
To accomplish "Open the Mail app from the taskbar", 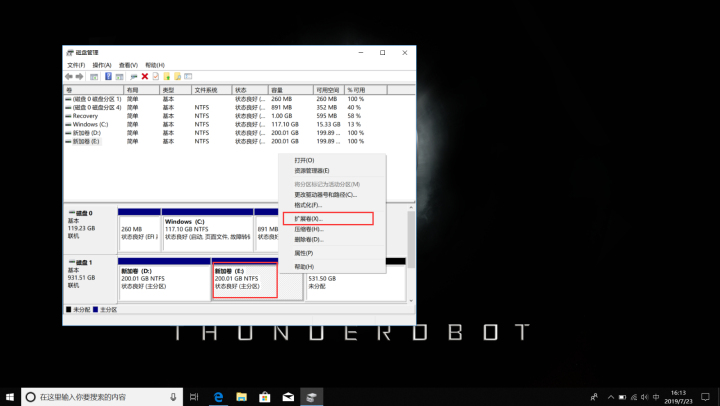I will click(288, 397).
